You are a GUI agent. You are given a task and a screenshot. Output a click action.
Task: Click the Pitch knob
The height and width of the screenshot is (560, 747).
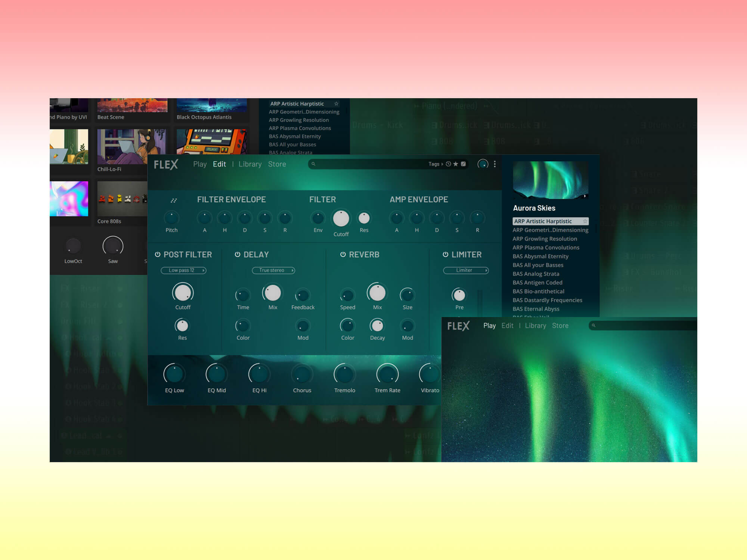click(x=171, y=218)
